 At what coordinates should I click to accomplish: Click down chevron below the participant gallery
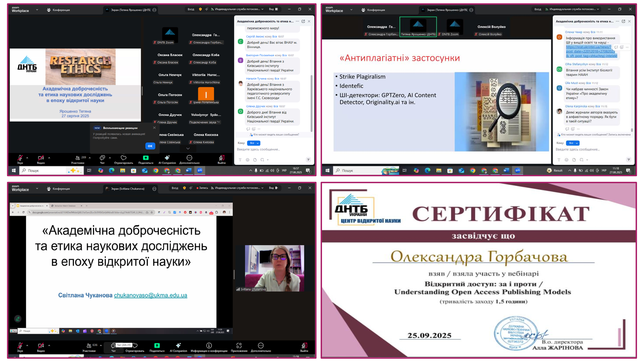[x=188, y=148]
